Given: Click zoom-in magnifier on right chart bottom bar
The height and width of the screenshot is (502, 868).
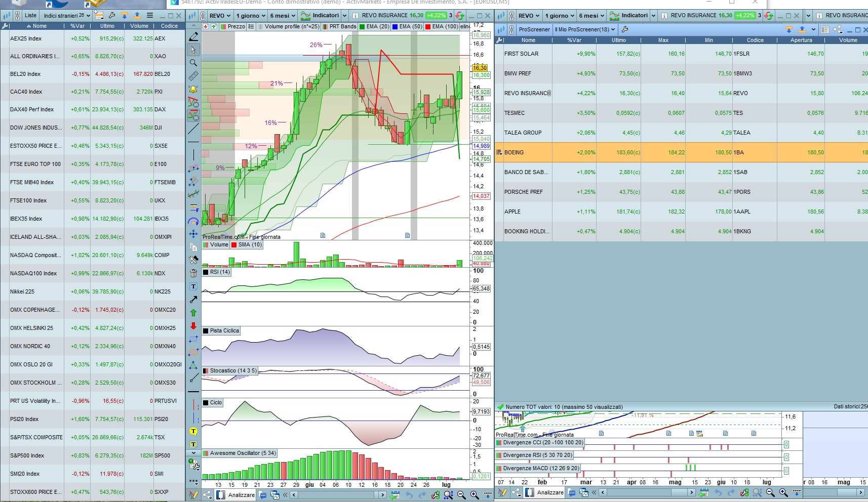Looking at the screenshot, I should pyautogui.click(x=783, y=492).
